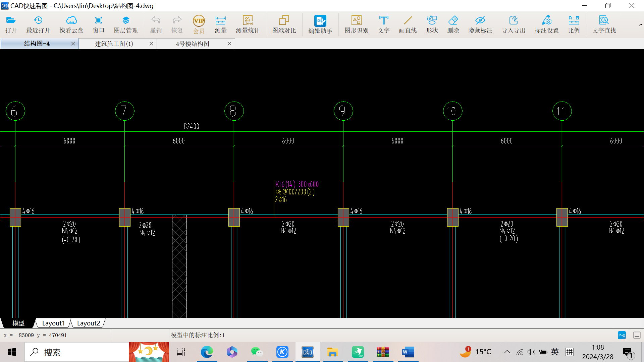Click the 15°C weather widget

[x=475, y=352]
